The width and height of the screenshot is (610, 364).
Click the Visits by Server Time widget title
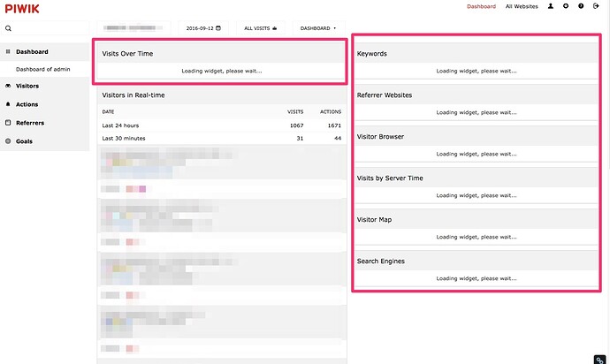click(390, 178)
